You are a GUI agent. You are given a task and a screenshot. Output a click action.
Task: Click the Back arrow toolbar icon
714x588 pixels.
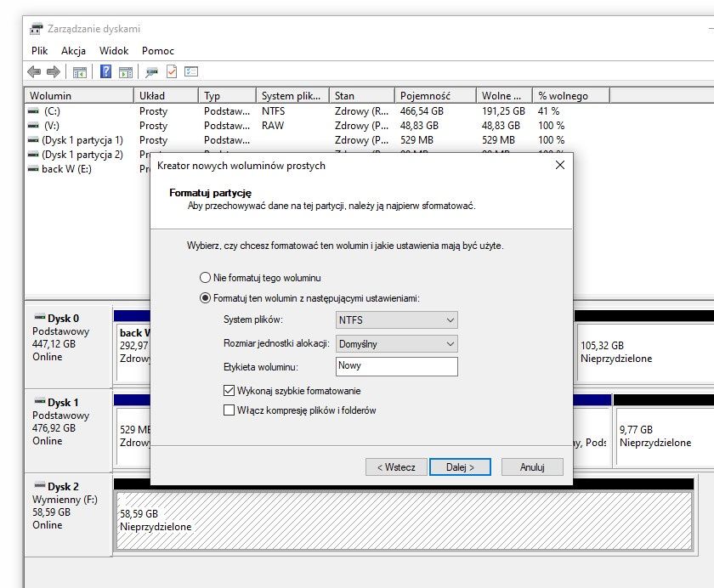(x=34, y=71)
